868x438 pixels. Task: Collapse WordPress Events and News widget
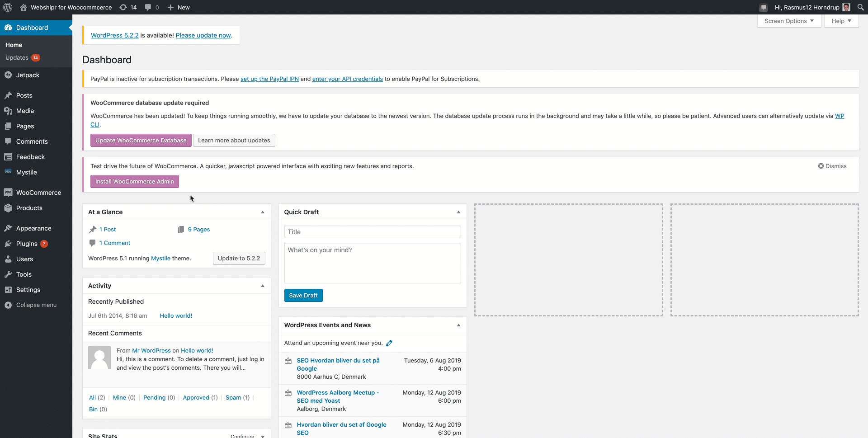tap(458, 325)
